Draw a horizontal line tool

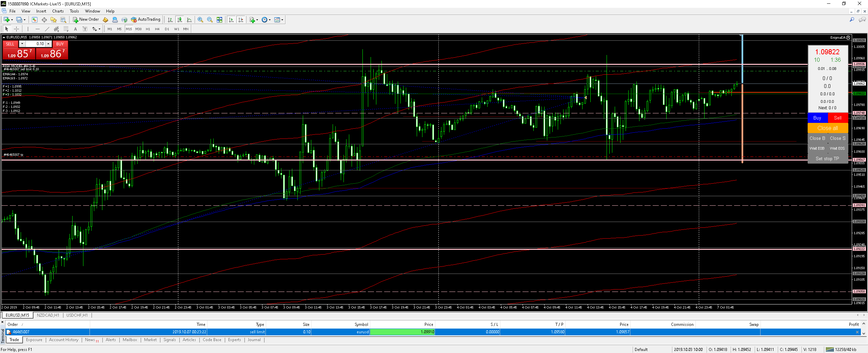tap(37, 29)
